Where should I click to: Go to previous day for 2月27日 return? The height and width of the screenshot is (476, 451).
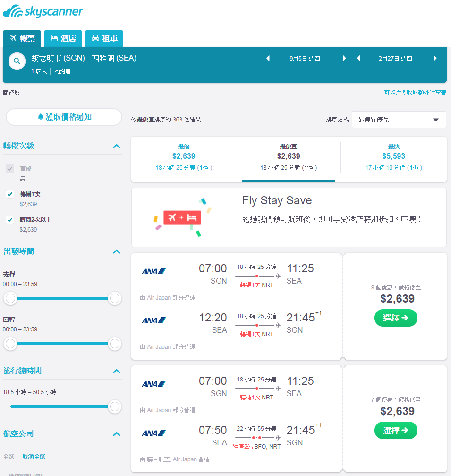pos(359,58)
